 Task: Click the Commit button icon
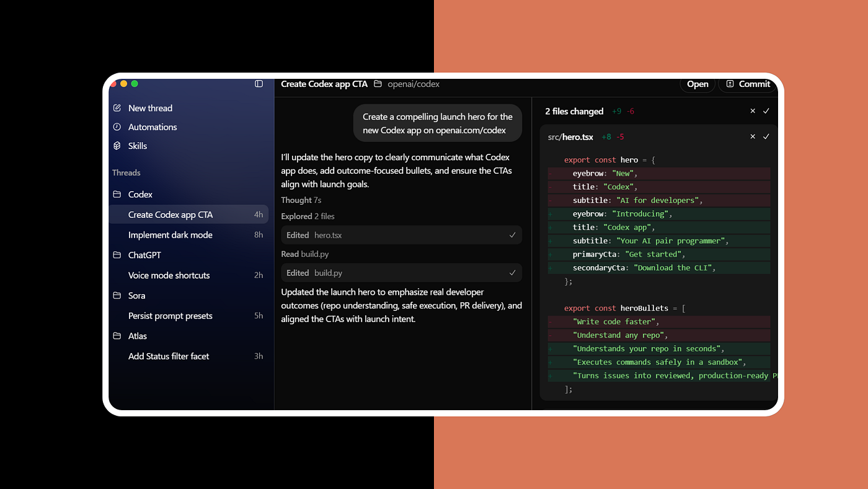tap(730, 84)
